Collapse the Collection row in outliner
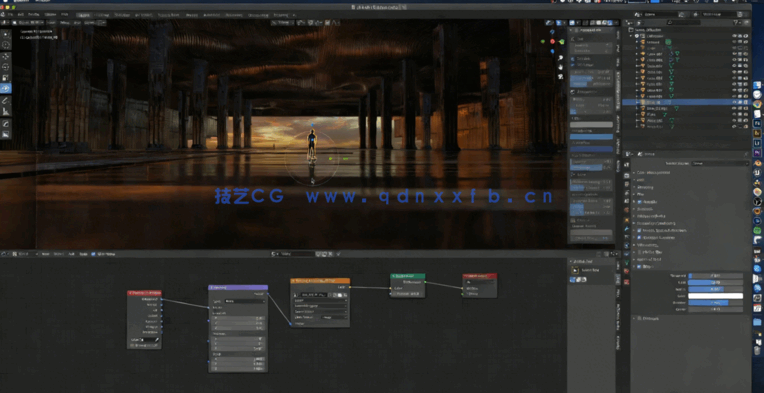The height and width of the screenshot is (393, 764). [x=631, y=36]
